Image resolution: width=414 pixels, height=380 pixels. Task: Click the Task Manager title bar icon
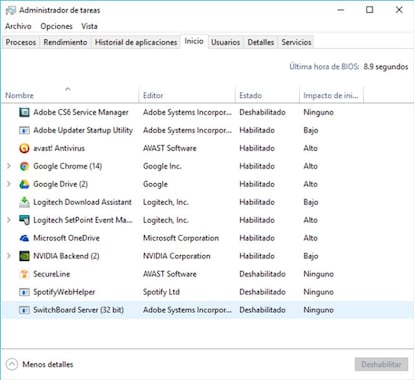click(10, 10)
